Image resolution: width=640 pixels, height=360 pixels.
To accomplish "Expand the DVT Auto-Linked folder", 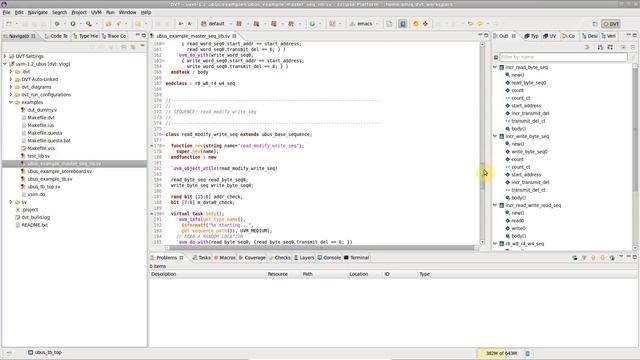I will point(11,79).
